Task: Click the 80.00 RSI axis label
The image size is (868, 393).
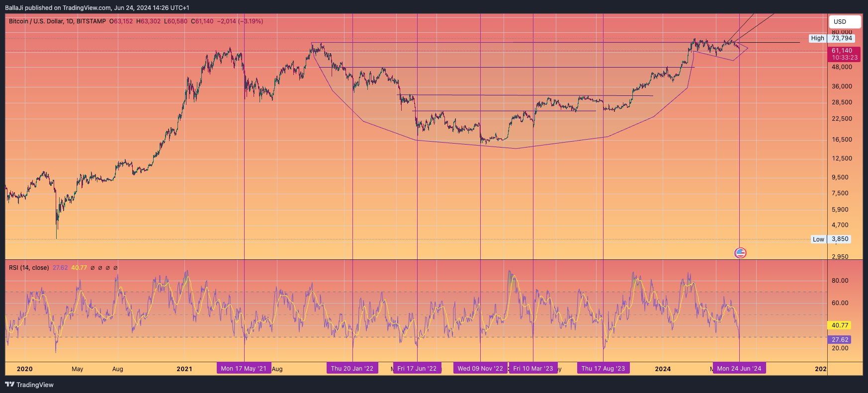Action: click(x=840, y=281)
